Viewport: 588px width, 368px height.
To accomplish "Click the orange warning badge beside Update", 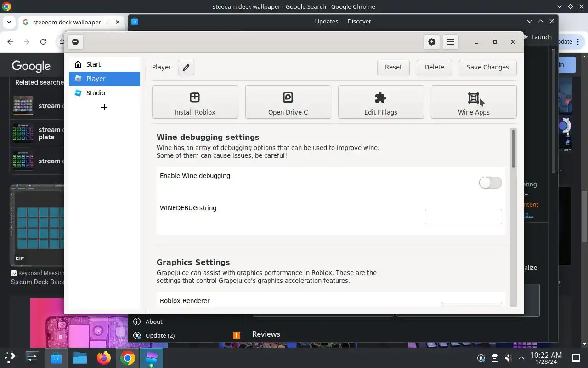I will tap(237, 335).
